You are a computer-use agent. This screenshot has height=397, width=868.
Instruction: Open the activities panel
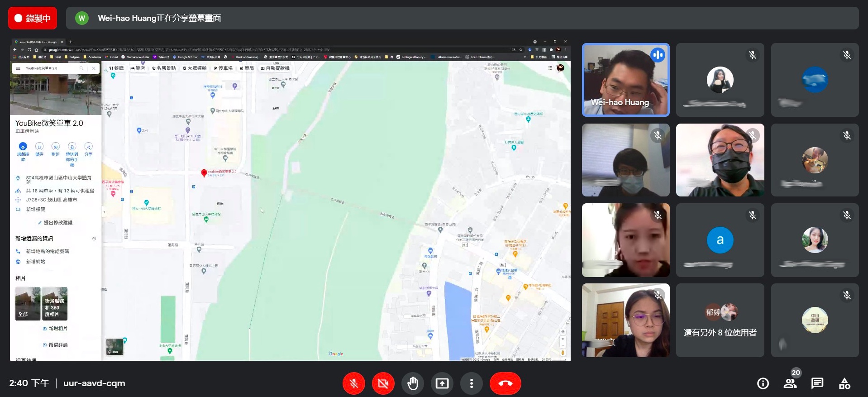844,383
